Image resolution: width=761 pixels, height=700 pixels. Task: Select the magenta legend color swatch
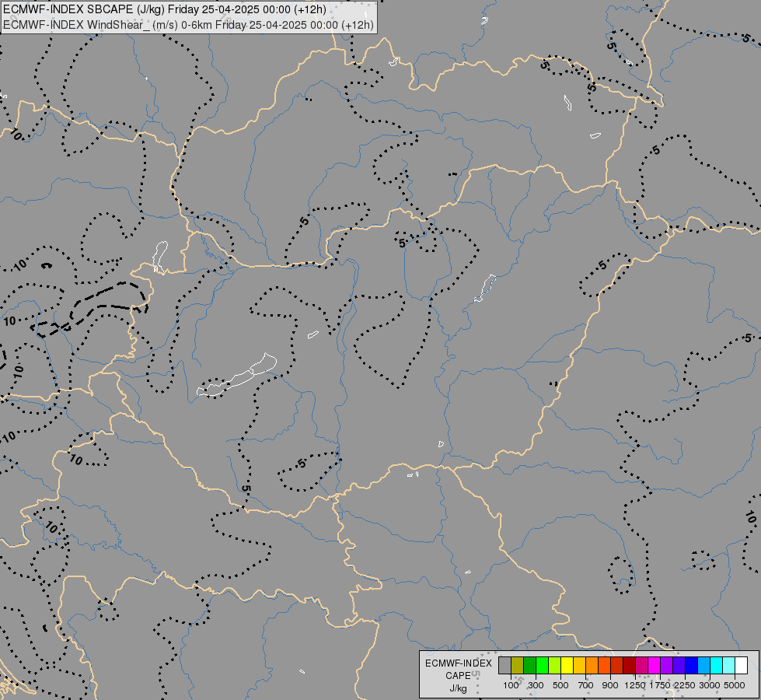point(655,665)
